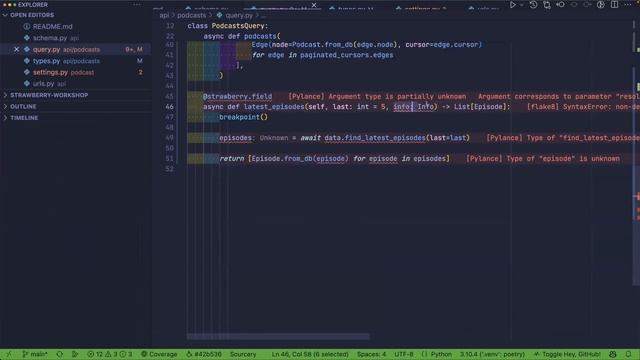
Task: Click 'Episode.from_db' on line 51
Action: [282, 159]
